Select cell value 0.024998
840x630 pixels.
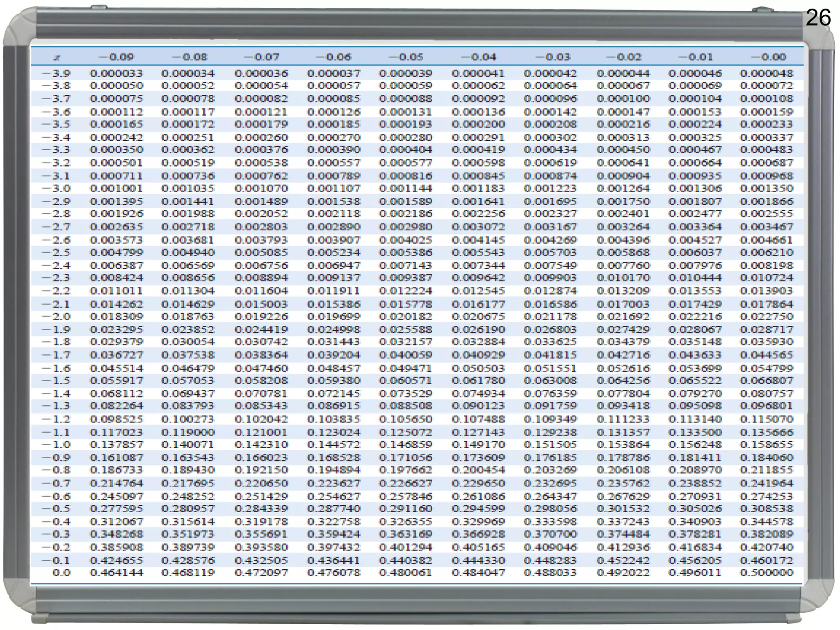[x=333, y=329]
